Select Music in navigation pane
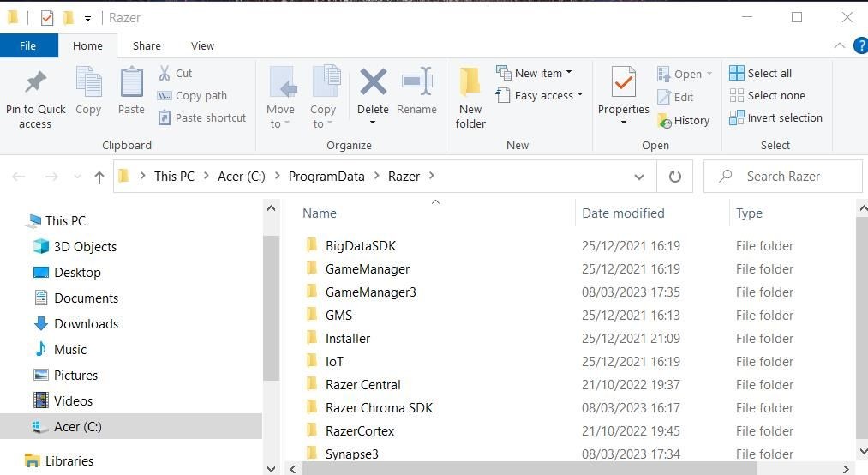Image resolution: width=868 pixels, height=475 pixels. click(69, 350)
